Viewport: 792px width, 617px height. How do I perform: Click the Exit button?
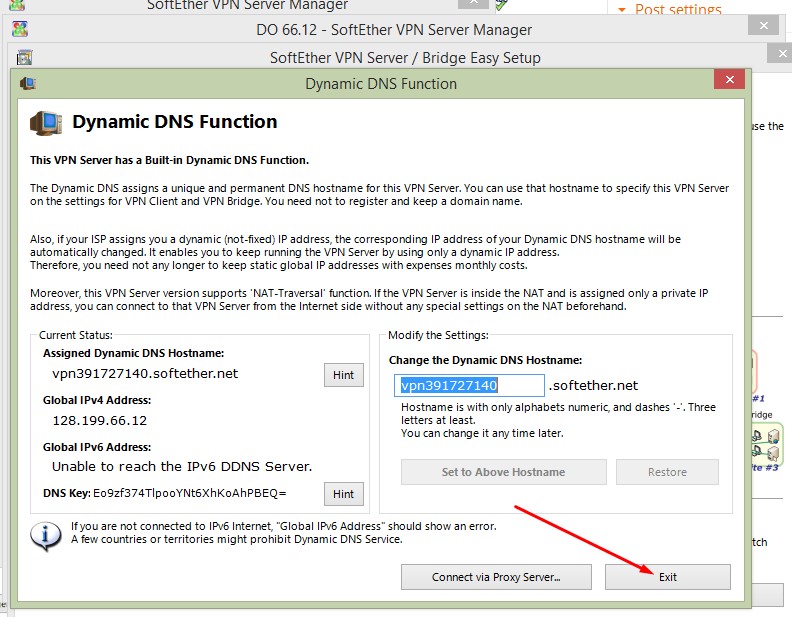click(x=667, y=577)
